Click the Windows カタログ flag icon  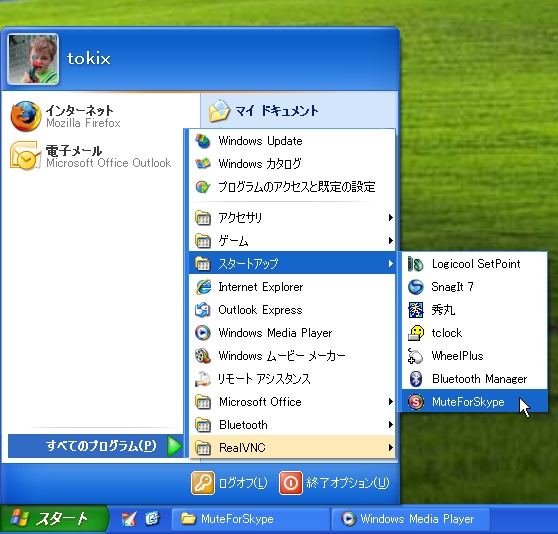203,164
